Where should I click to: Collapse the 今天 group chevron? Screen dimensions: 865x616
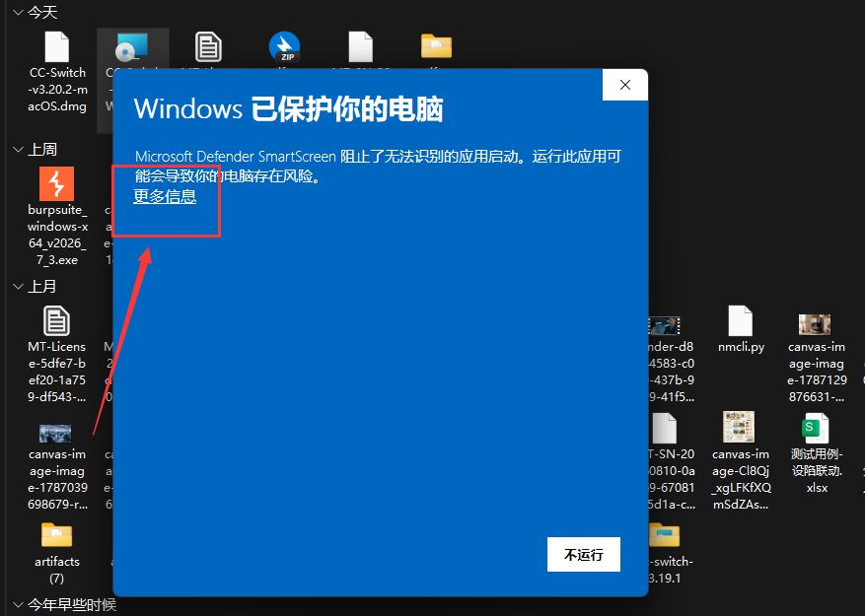[18, 12]
